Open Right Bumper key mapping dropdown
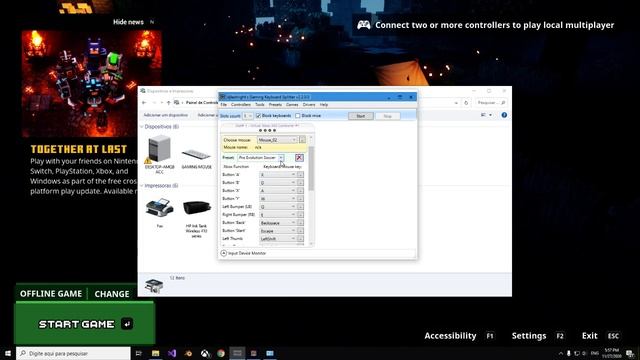Viewport: 640px width, 360px height. [x=278, y=214]
